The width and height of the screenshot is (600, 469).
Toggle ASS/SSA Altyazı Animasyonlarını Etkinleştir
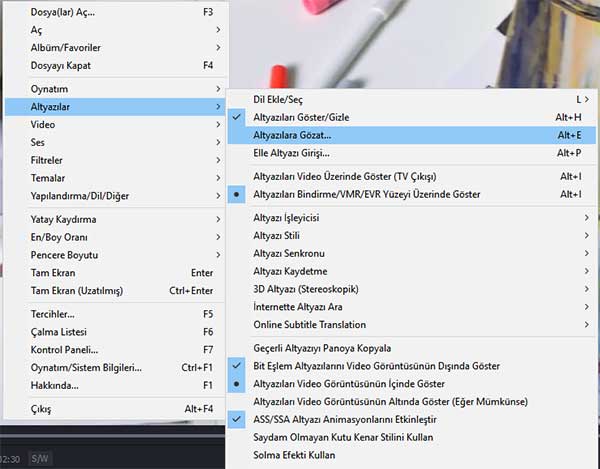[x=412, y=419]
